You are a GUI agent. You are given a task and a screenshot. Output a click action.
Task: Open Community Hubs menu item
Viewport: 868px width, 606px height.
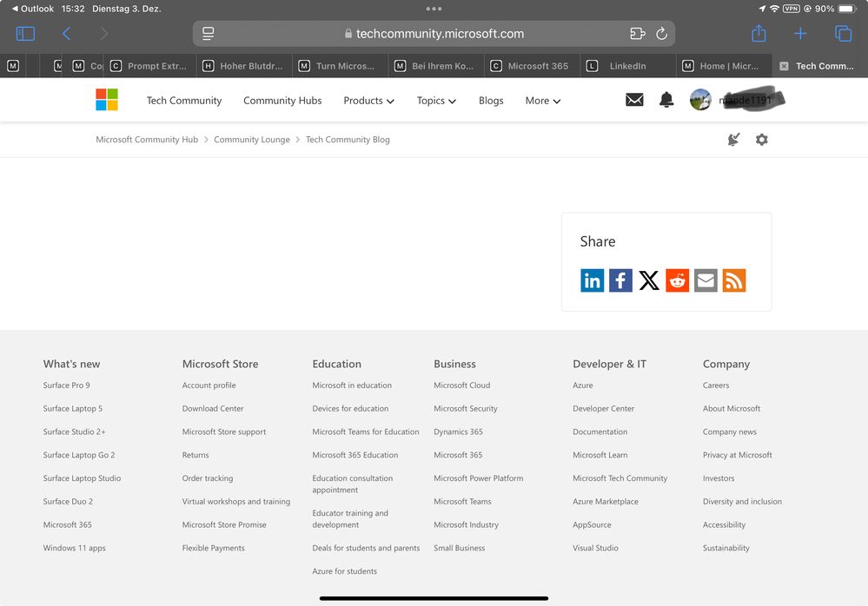[282, 101]
